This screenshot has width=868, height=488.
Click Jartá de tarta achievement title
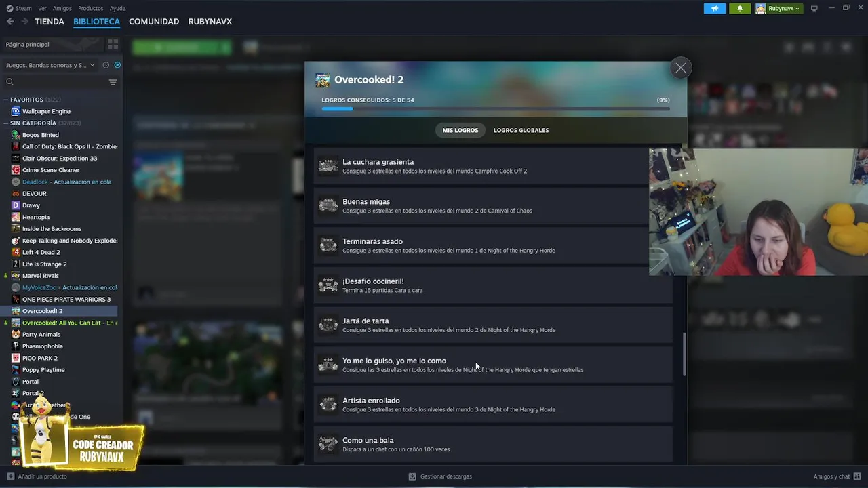click(x=366, y=321)
